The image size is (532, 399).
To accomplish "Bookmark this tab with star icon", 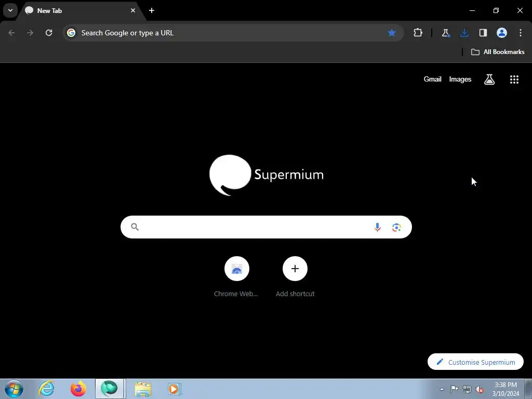I will tap(392, 33).
